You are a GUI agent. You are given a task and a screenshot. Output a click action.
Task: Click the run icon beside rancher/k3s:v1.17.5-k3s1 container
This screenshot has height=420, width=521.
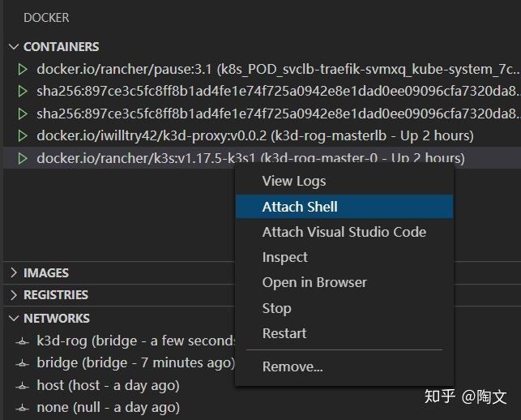(23, 158)
